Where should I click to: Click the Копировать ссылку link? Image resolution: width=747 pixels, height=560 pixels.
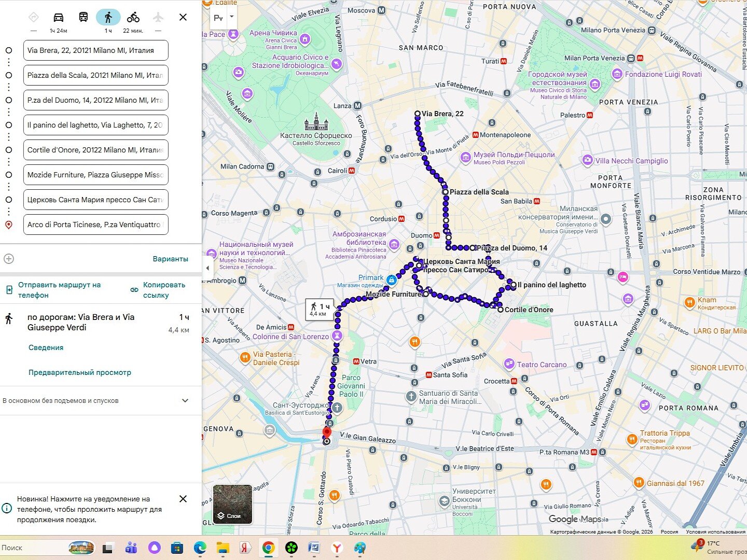click(x=164, y=290)
